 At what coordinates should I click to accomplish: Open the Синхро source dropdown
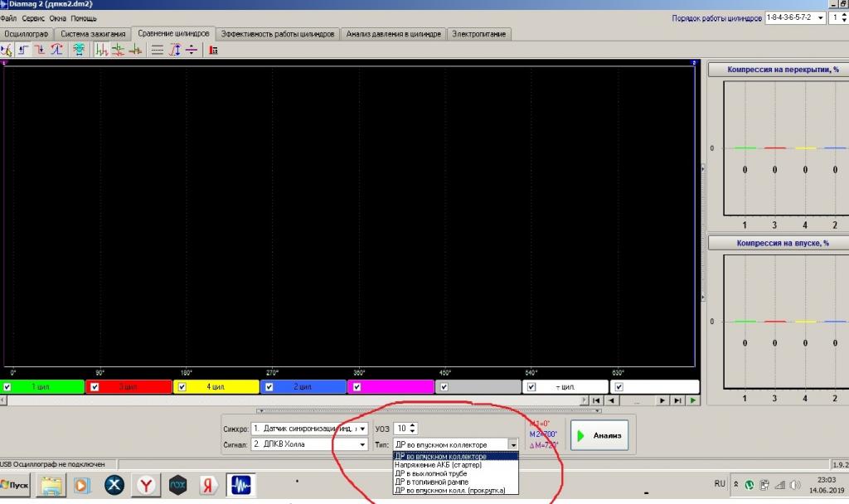tap(310, 429)
